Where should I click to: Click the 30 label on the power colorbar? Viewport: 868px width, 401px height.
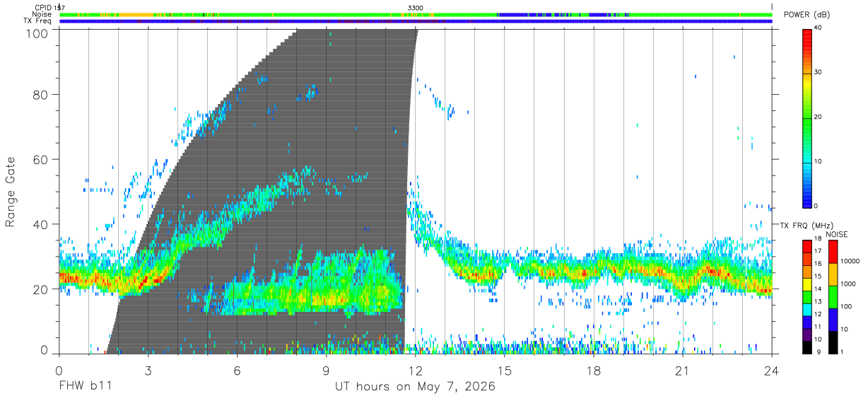819,73
